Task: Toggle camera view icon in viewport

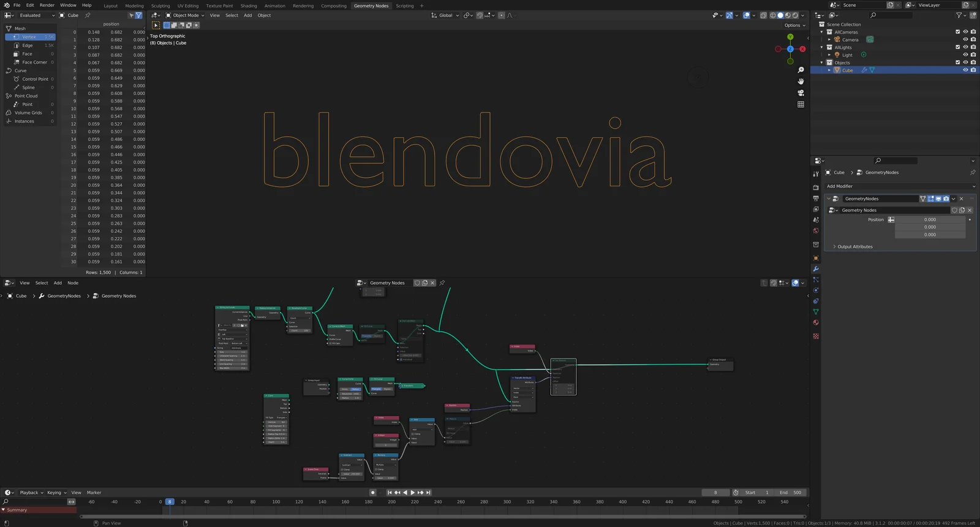Action: (x=801, y=93)
